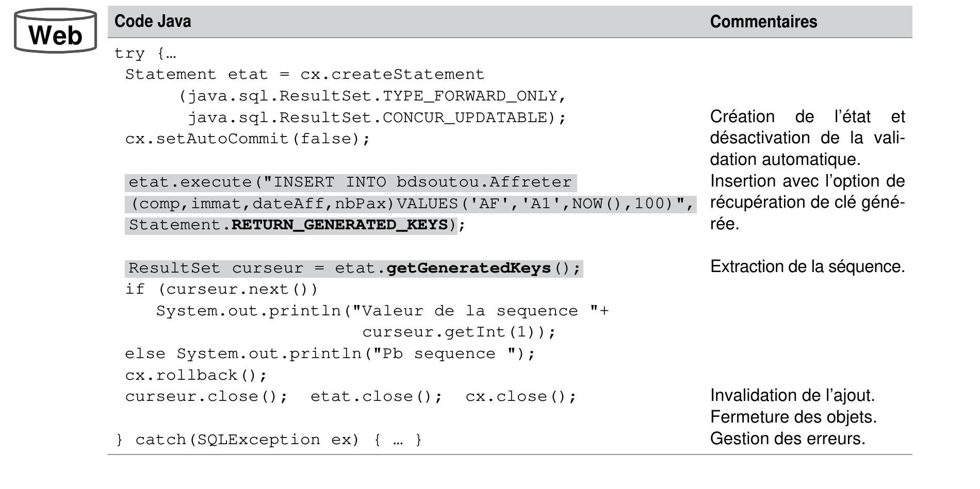Click the "Pb sequence" println line

pyautogui.click(x=330, y=354)
